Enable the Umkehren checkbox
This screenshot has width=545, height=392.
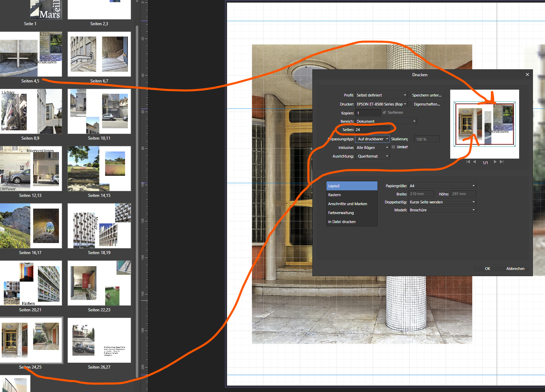point(393,147)
